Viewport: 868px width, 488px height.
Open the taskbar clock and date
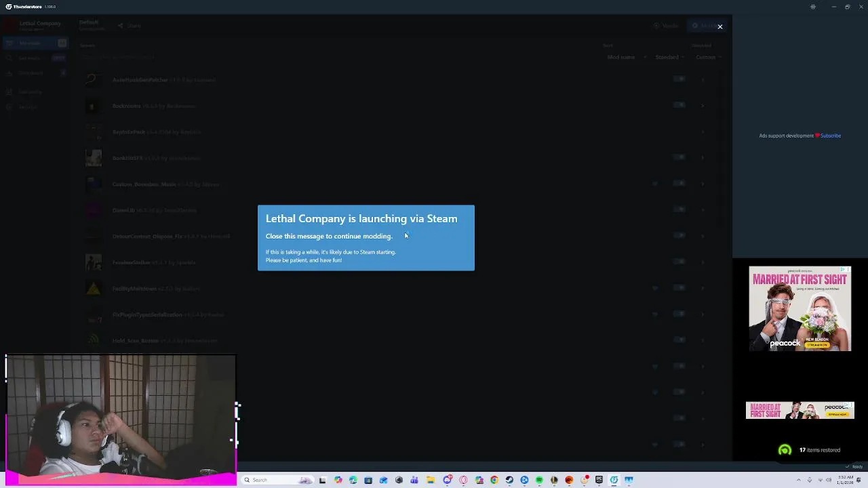click(x=844, y=480)
